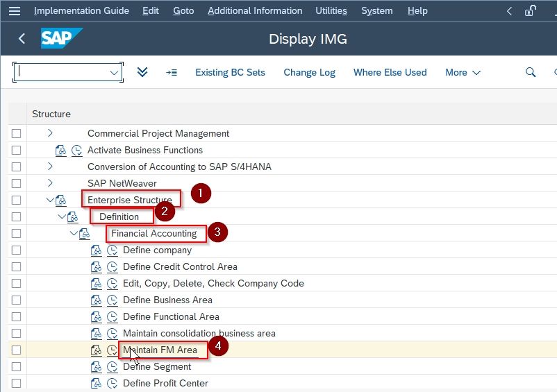
Task: Check the Activate Business Functions row checkbox
Action: click(17, 151)
